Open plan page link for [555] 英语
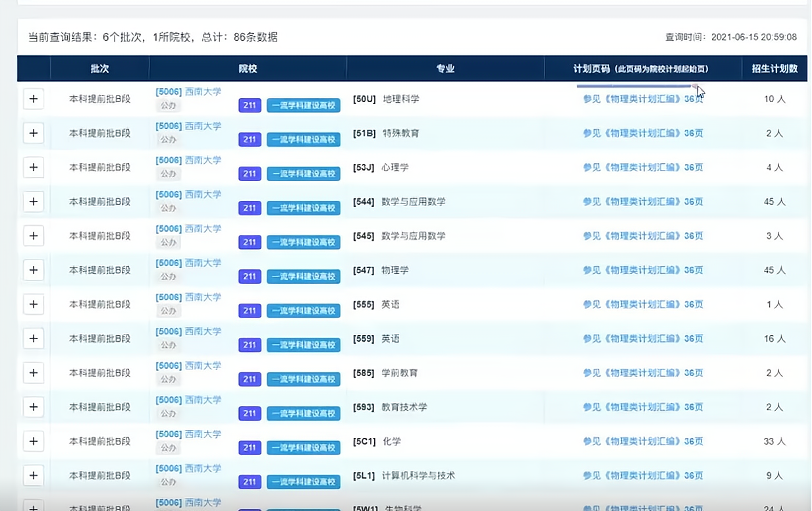Screen dimensions: 812x511 pos(643,304)
